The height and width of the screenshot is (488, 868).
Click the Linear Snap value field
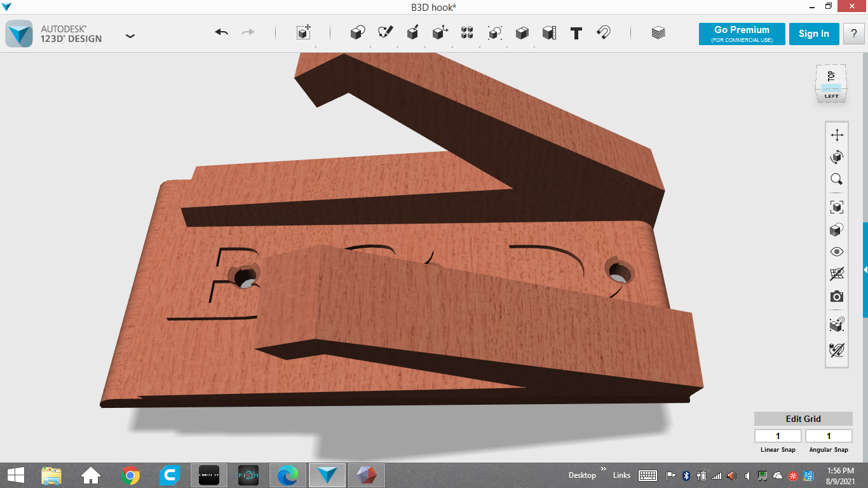(777, 436)
